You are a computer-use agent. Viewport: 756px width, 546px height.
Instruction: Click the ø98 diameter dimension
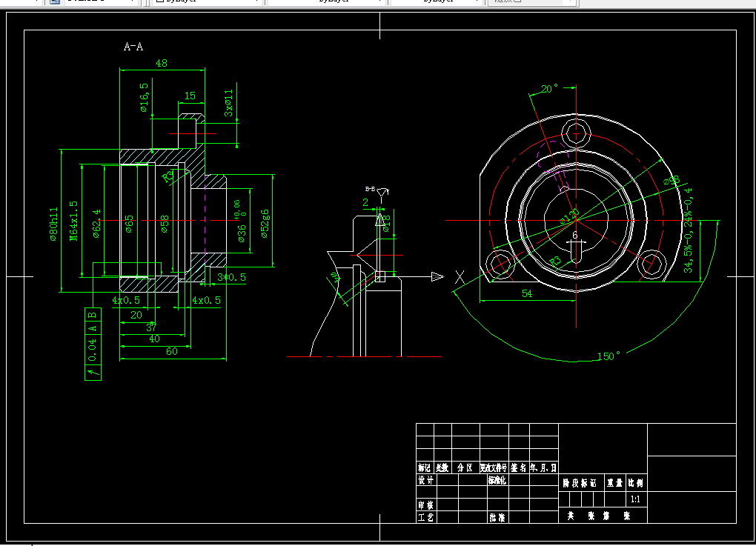672,181
